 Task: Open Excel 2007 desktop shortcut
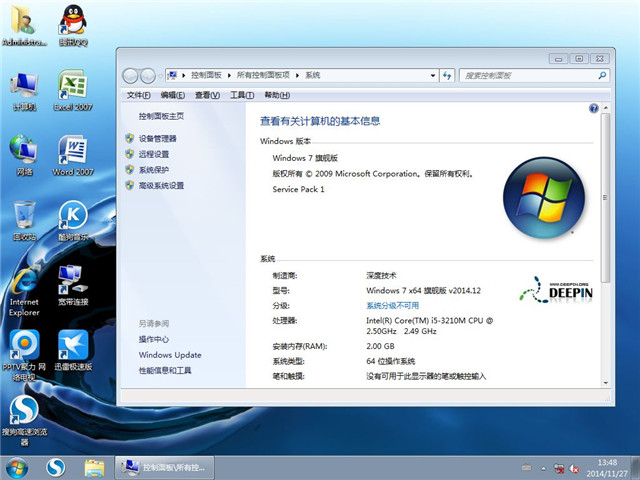click(x=73, y=91)
